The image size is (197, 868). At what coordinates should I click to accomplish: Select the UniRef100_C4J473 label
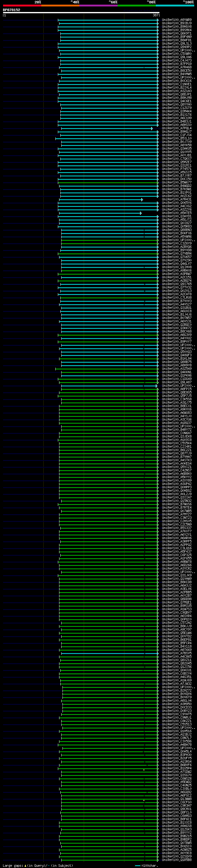[x=177, y=61]
